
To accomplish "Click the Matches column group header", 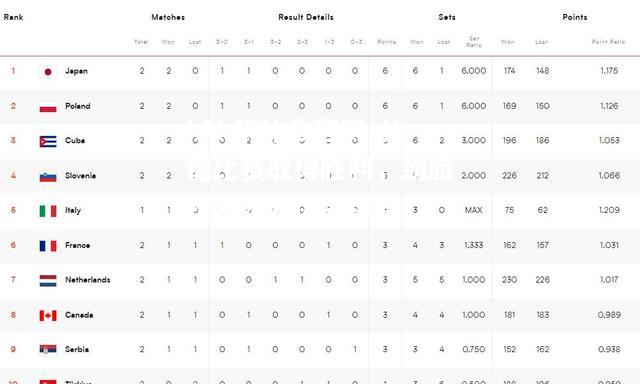I will pos(168,17).
